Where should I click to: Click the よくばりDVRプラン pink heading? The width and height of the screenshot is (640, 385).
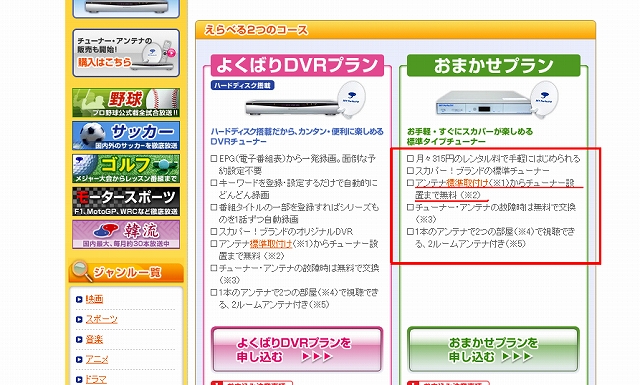[x=297, y=65]
